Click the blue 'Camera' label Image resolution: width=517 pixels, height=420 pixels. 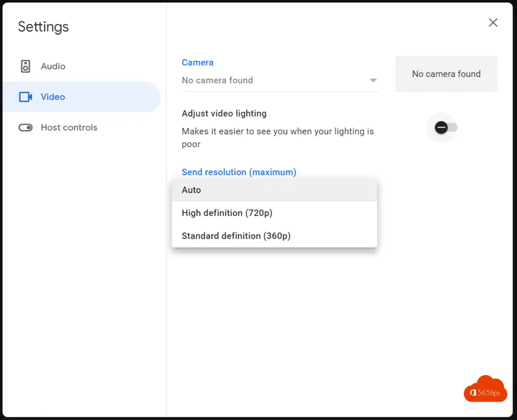click(197, 63)
